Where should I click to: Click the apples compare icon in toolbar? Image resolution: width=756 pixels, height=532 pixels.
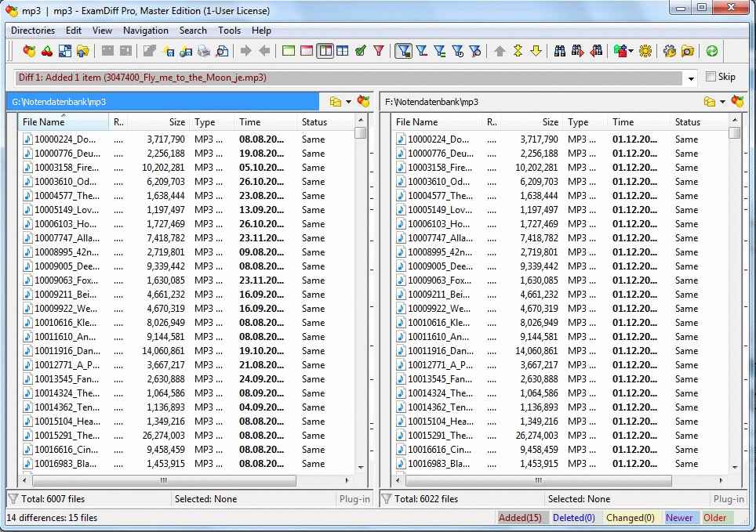click(29, 51)
